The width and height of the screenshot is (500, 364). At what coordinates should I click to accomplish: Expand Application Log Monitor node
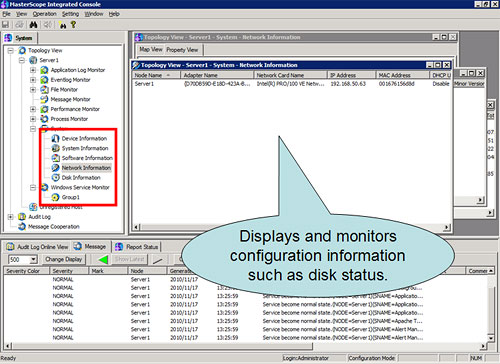tap(33, 70)
